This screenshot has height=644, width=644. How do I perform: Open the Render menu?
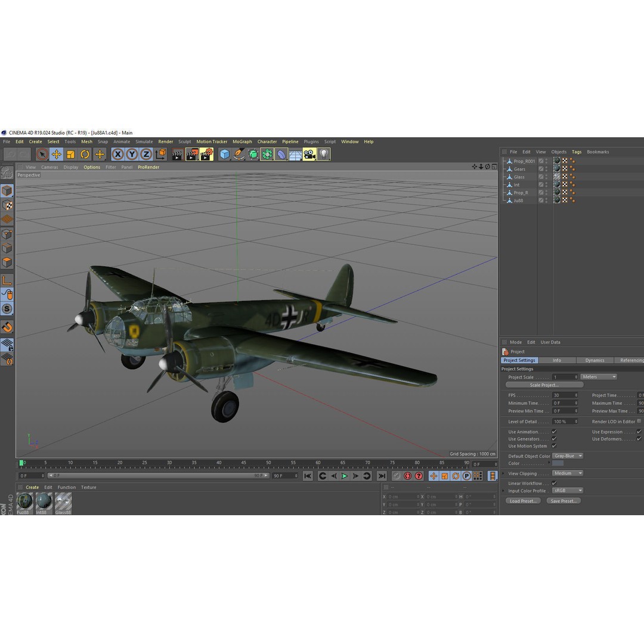click(166, 142)
